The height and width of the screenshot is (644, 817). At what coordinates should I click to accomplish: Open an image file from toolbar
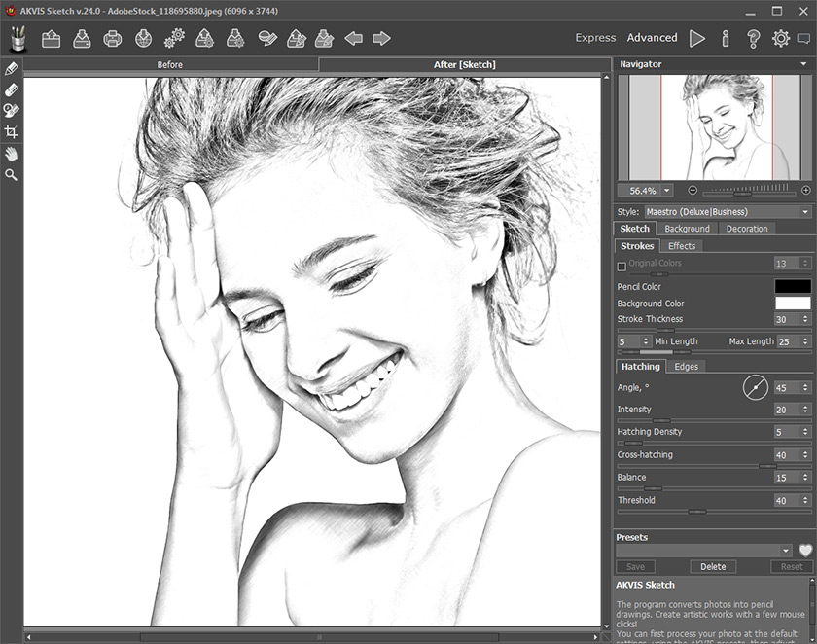pos(51,39)
